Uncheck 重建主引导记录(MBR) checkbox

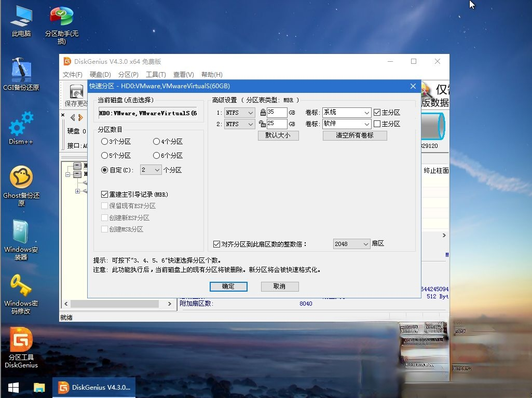coord(104,195)
